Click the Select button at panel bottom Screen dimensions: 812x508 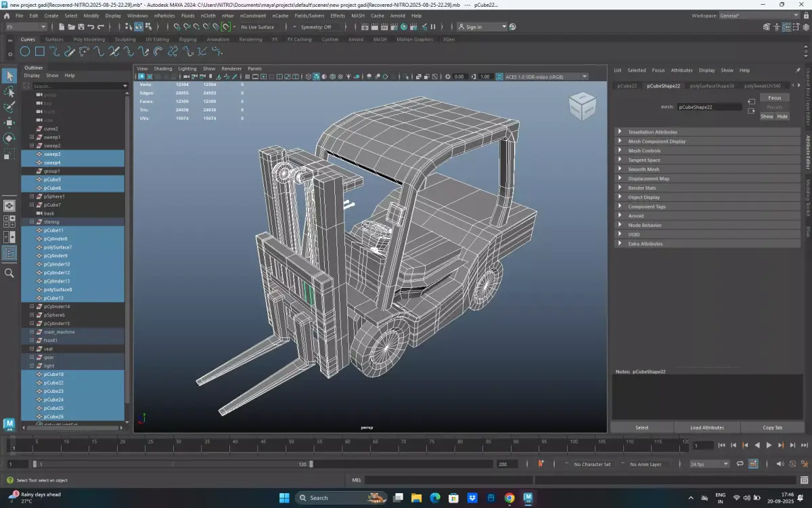point(642,427)
